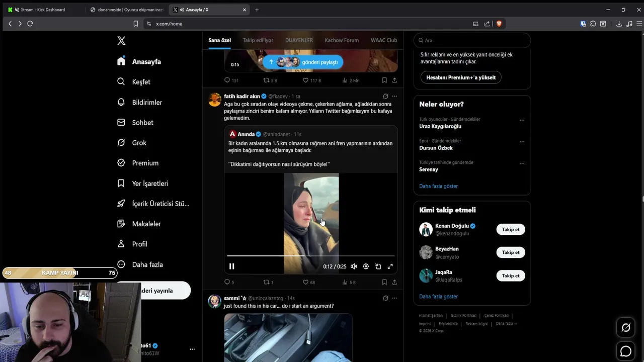
Task: Open account menu three dots
Action: pos(192,349)
